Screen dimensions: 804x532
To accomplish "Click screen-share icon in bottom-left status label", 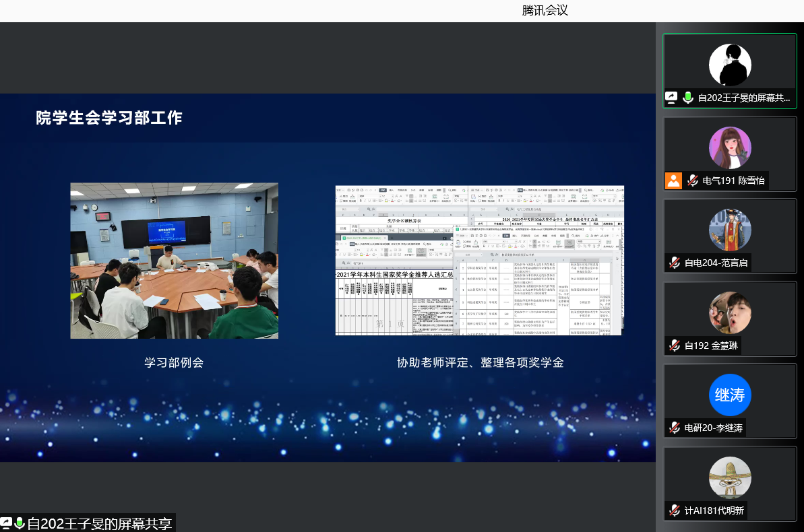I will click(6, 523).
